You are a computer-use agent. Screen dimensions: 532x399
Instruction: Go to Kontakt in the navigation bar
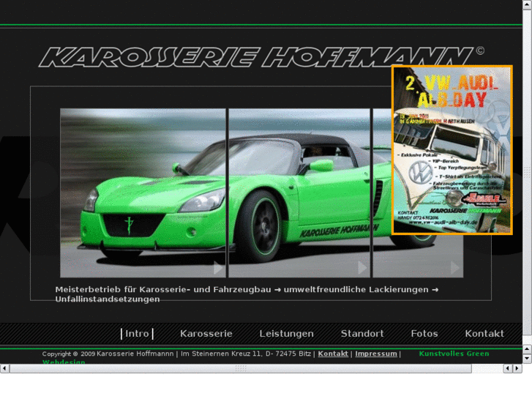tap(484, 333)
